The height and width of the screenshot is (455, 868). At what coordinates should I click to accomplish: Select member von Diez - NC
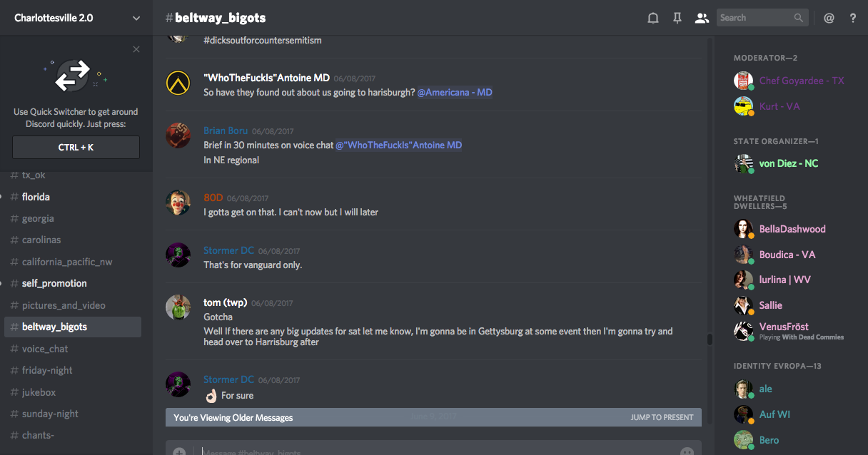[x=788, y=163]
